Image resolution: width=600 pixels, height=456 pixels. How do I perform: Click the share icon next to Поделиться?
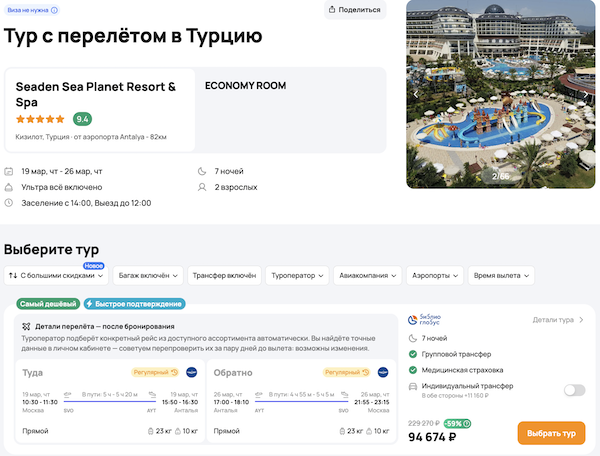[x=335, y=10]
